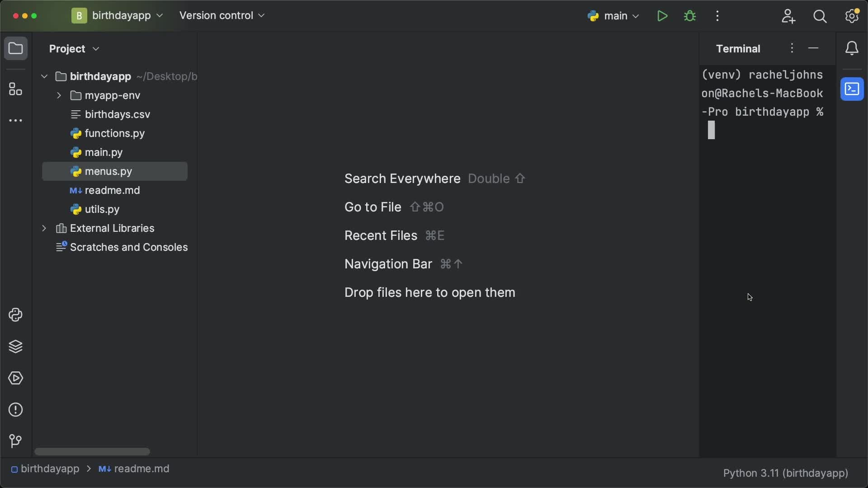
Task: Open the Python Console tool window
Action: (16, 315)
